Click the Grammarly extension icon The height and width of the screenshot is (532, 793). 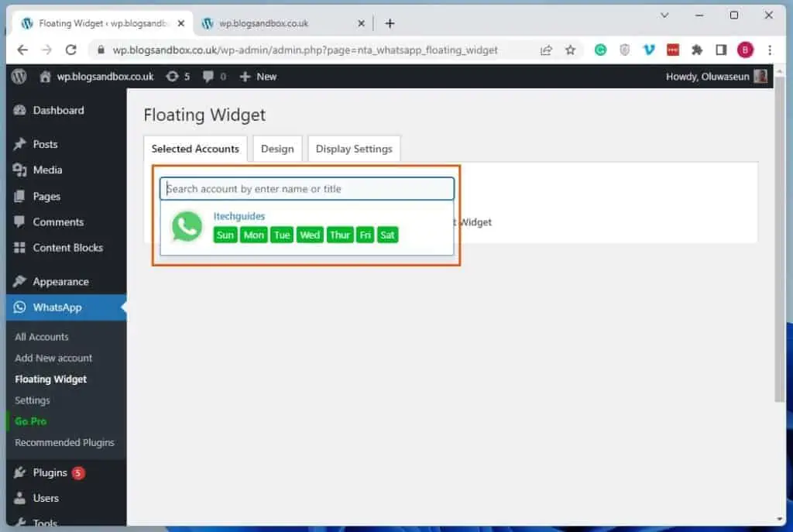click(600, 50)
